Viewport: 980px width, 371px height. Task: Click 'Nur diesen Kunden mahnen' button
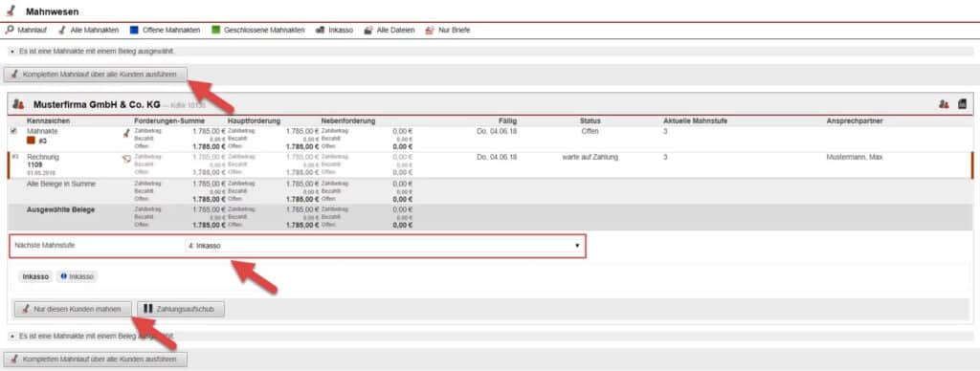(x=74, y=309)
